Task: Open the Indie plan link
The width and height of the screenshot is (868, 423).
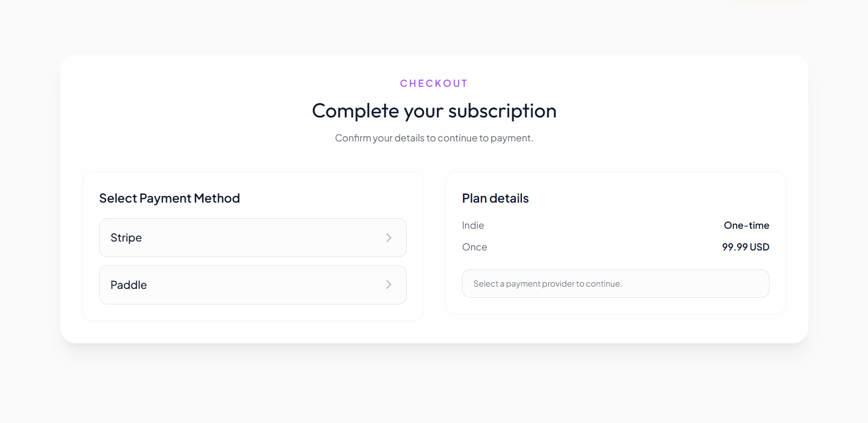Action: (x=472, y=225)
